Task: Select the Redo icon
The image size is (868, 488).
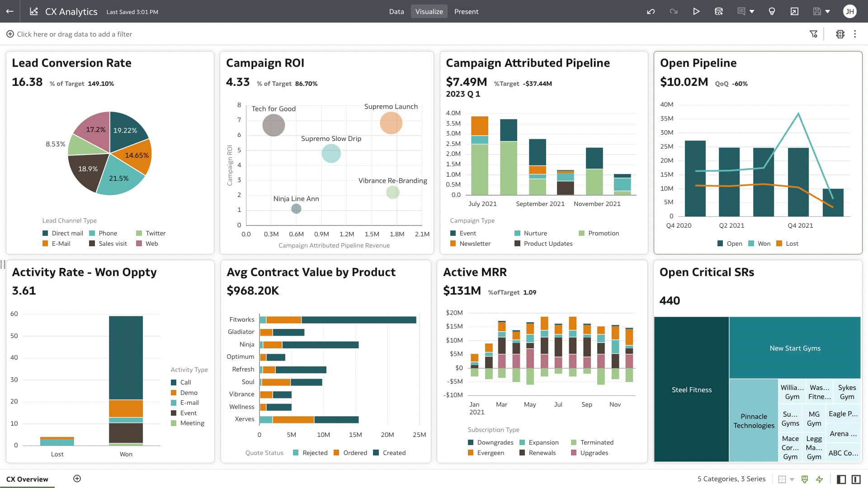Action: [673, 11]
